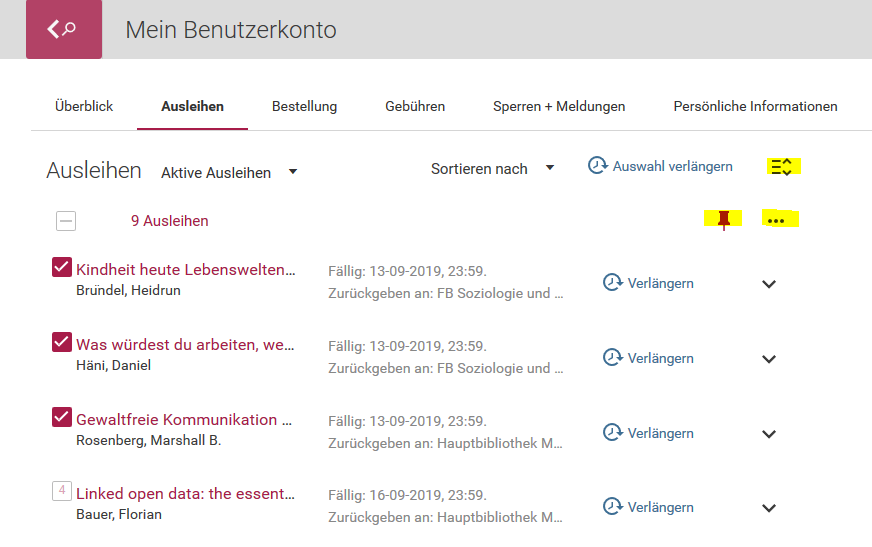This screenshot has height=547, width=872.
Task: Click Zurückgeben an text in Häni, Daniel row
Action: tap(445, 368)
